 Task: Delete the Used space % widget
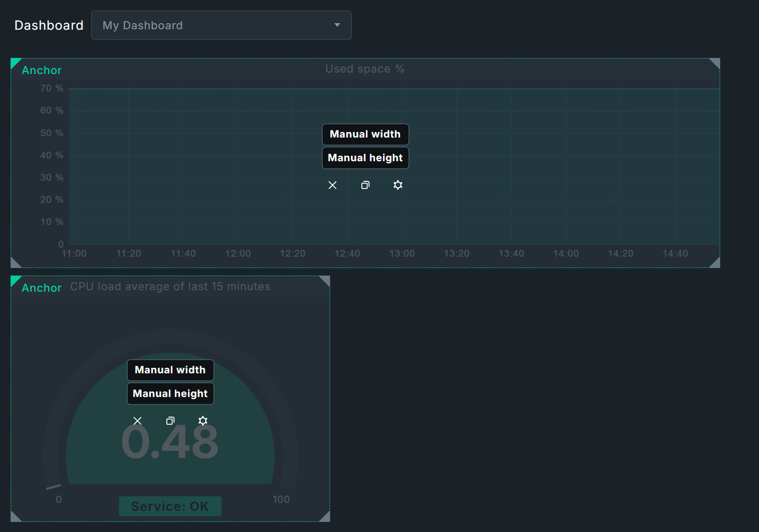point(332,185)
